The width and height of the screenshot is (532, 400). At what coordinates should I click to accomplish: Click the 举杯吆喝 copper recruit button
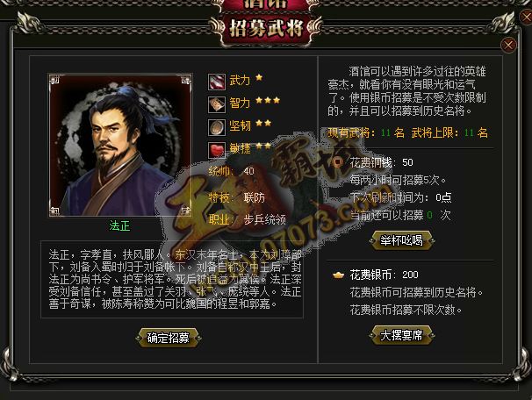coord(402,240)
